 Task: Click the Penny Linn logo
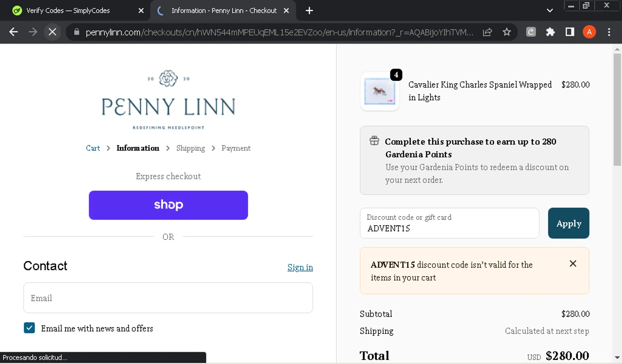pos(168,100)
